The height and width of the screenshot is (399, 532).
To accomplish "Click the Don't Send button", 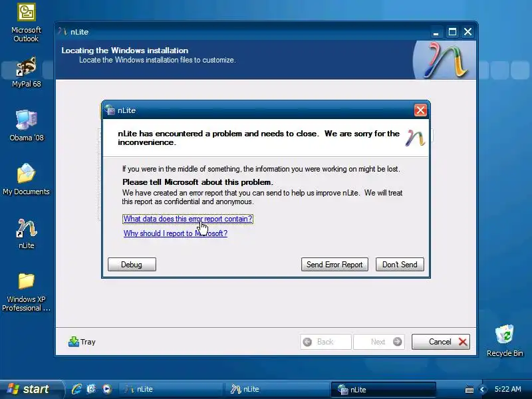I will [400, 265].
